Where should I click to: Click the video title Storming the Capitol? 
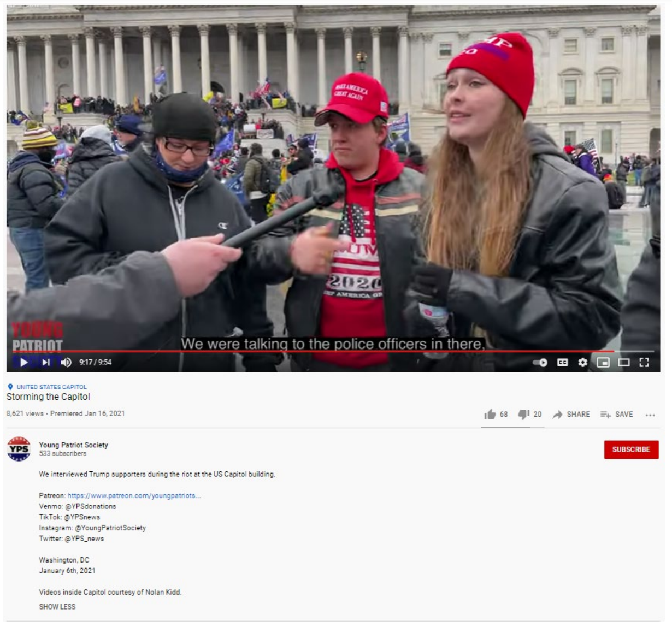48,397
